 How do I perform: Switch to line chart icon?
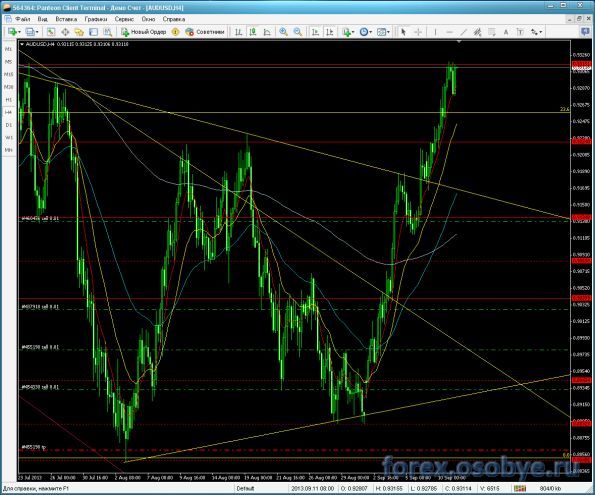tap(267, 32)
